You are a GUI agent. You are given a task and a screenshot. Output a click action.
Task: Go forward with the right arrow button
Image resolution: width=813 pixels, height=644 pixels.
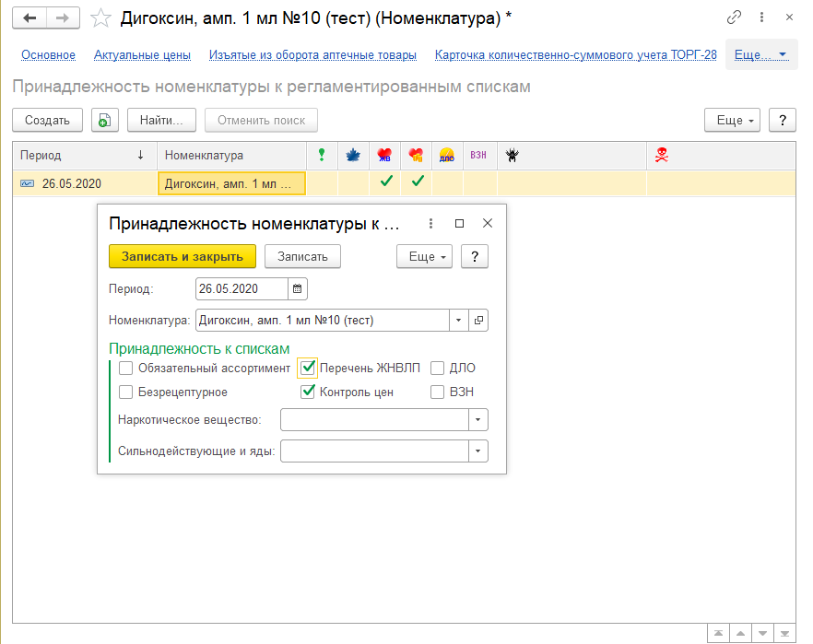click(63, 18)
